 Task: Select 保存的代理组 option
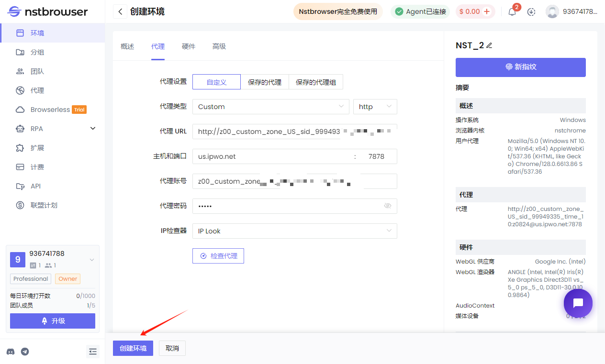[x=316, y=82]
